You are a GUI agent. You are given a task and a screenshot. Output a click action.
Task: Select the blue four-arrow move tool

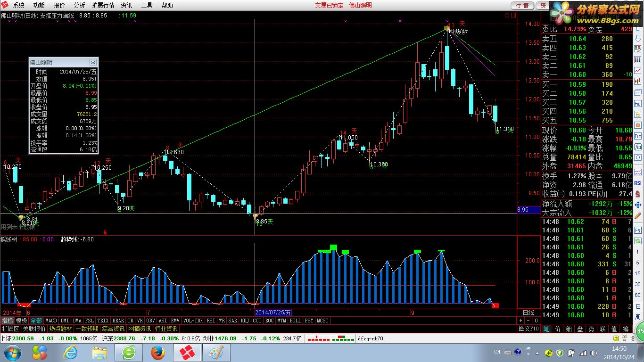[637, 205]
